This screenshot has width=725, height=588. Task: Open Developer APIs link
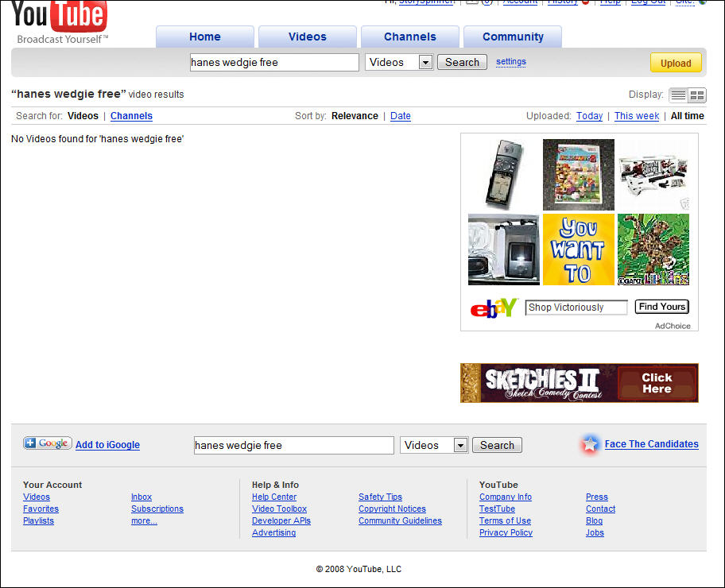(281, 521)
